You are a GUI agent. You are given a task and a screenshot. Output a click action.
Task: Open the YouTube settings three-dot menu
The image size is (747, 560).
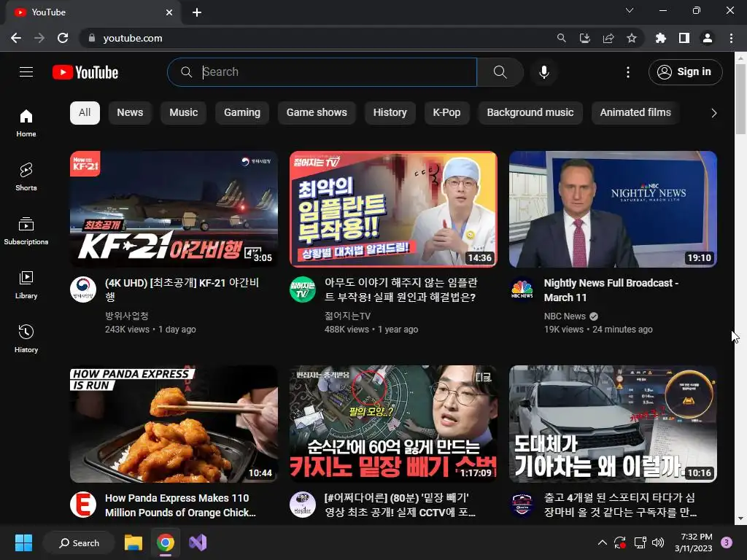click(x=628, y=72)
